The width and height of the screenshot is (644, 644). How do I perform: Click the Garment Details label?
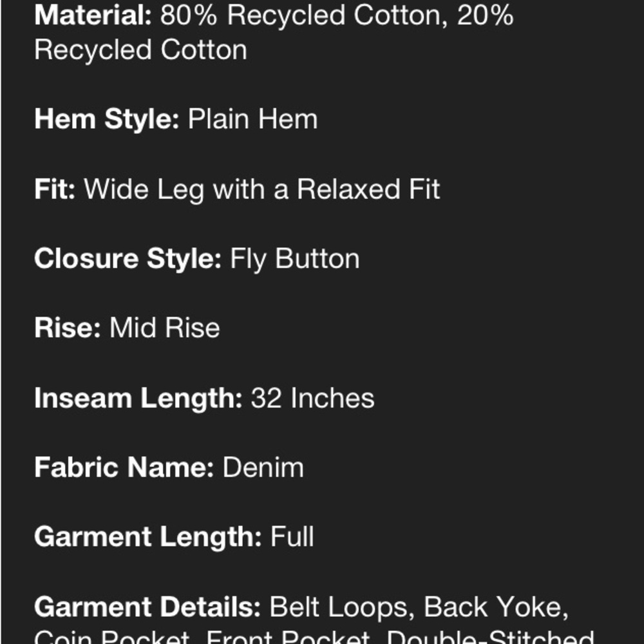click(147, 607)
